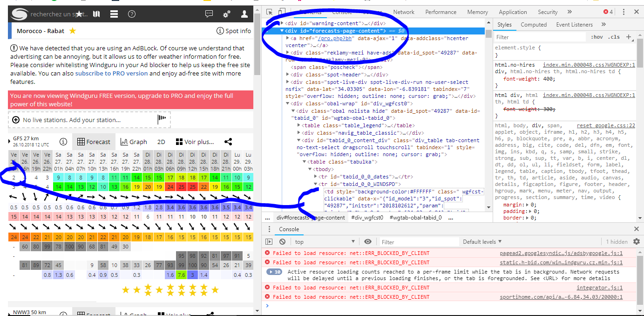This screenshot has width=644, height=316.
Task: Activate the DevTools inspect element picker
Action: (x=270, y=12)
